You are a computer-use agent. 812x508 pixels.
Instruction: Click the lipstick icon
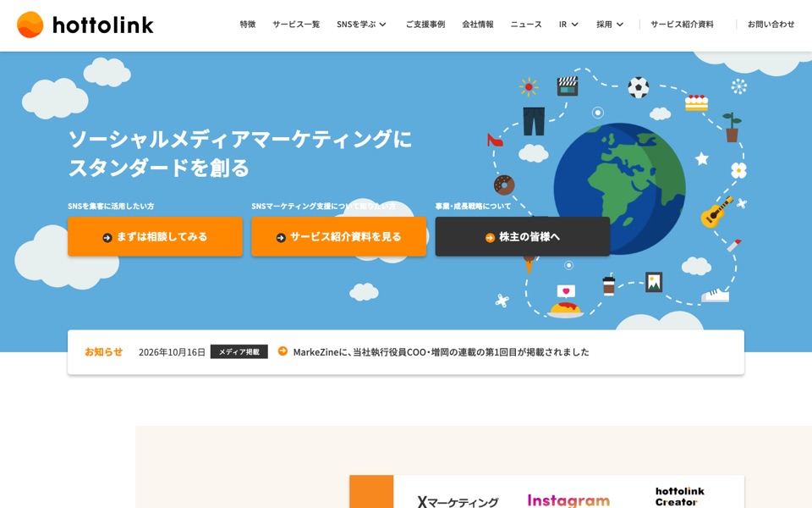coord(734,246)
